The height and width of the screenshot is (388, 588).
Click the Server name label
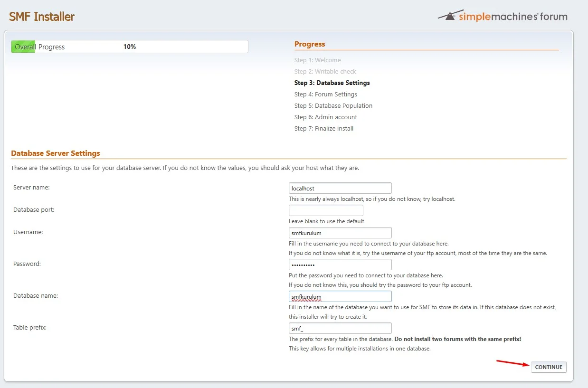(31, 188)
